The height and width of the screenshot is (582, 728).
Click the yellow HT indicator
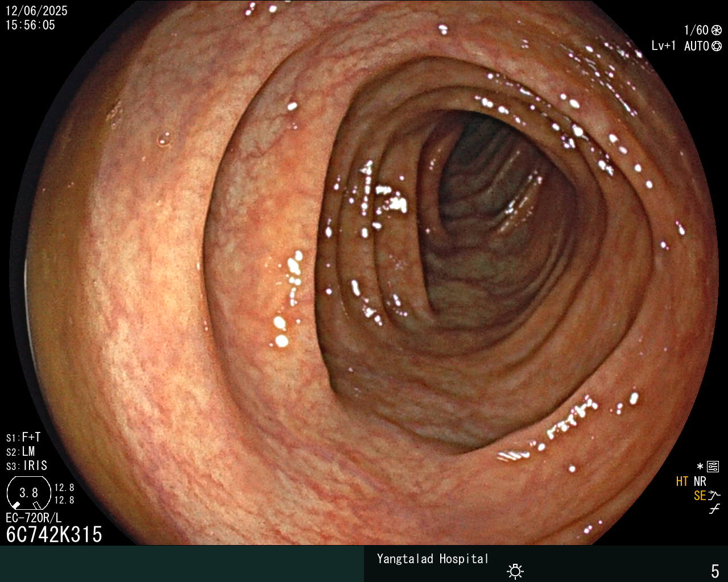point(682,481)
